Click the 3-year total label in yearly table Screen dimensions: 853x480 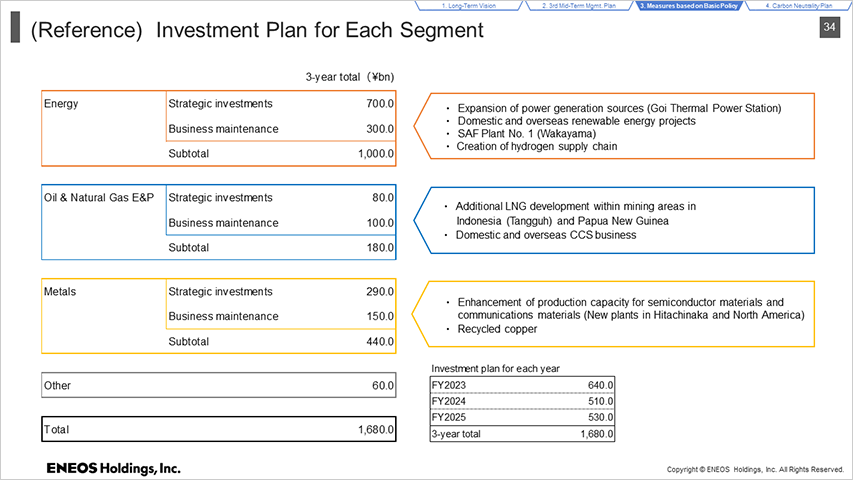456,434
